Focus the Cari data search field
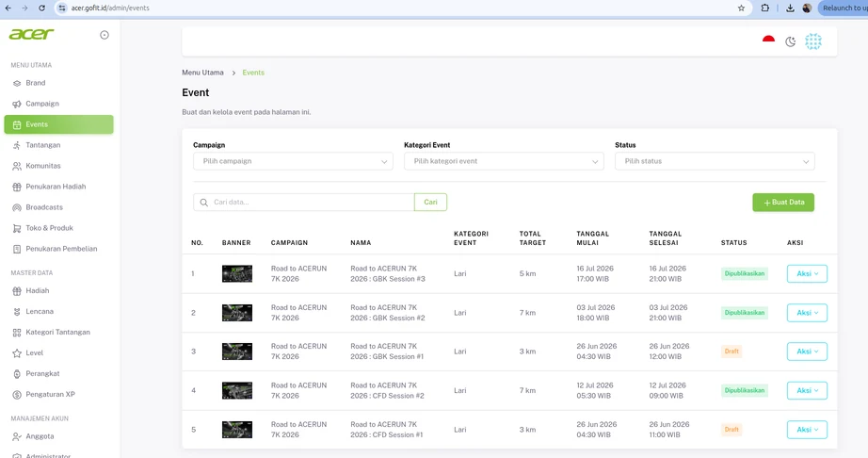The height and width of the screenshot is (458, 868). (303, 202)
